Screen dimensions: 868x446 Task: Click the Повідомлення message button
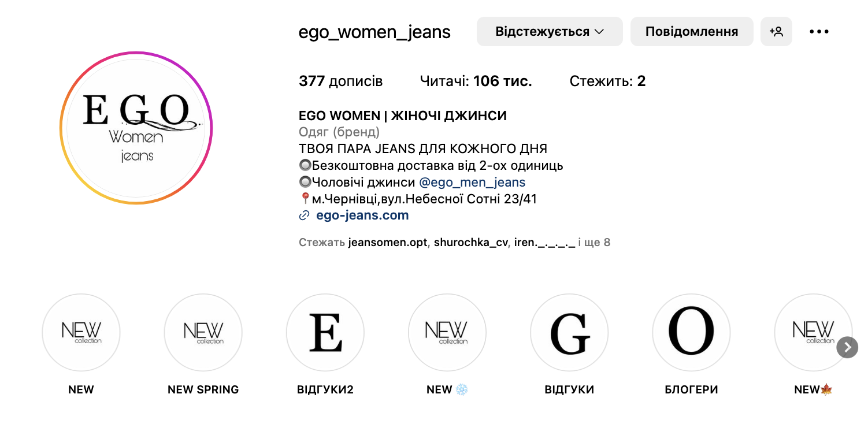pos(692,31)
